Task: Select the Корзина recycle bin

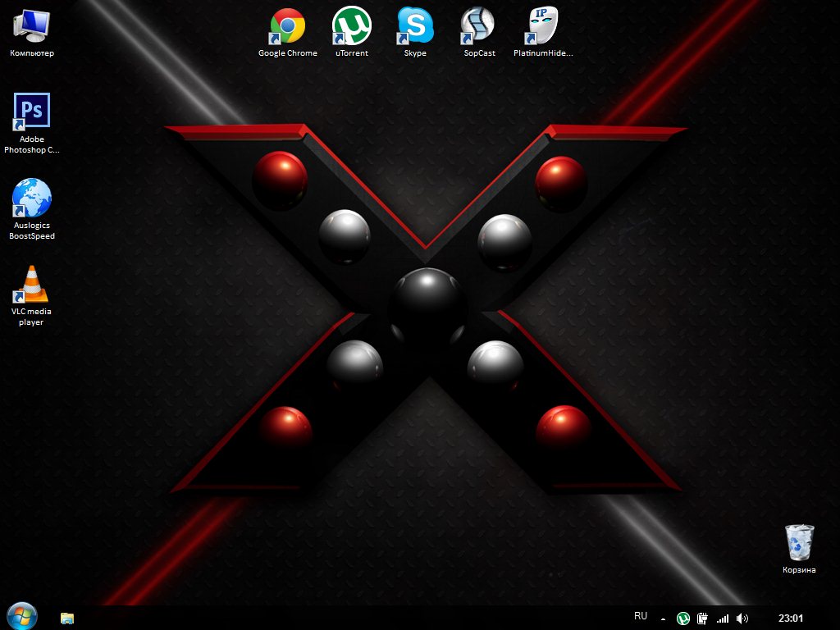Action: pos(799,543)
